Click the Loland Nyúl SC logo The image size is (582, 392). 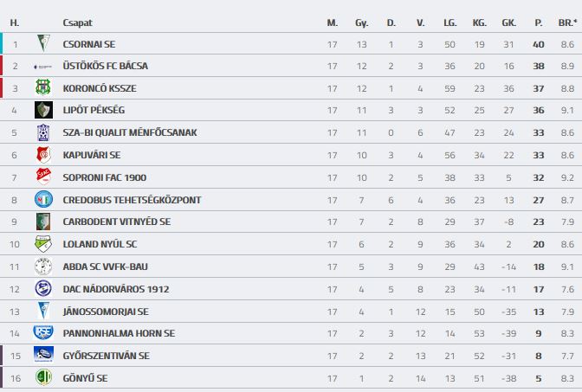click(x=42, y=244)
